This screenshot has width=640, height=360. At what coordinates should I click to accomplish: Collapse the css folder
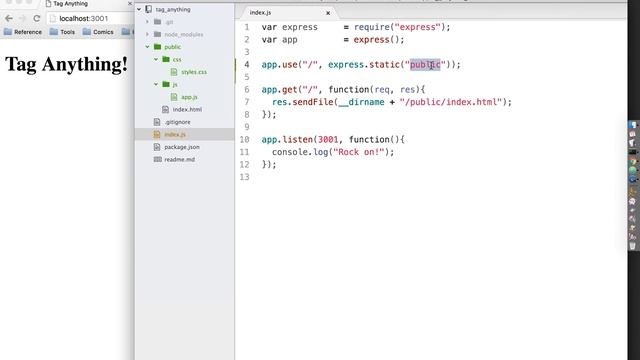(156, 59)
